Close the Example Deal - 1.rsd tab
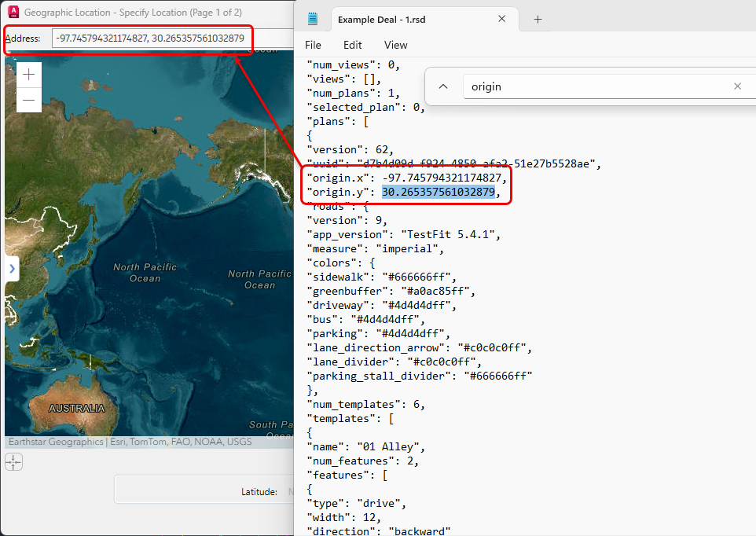 pyautogui.click(x=502, y=17)
